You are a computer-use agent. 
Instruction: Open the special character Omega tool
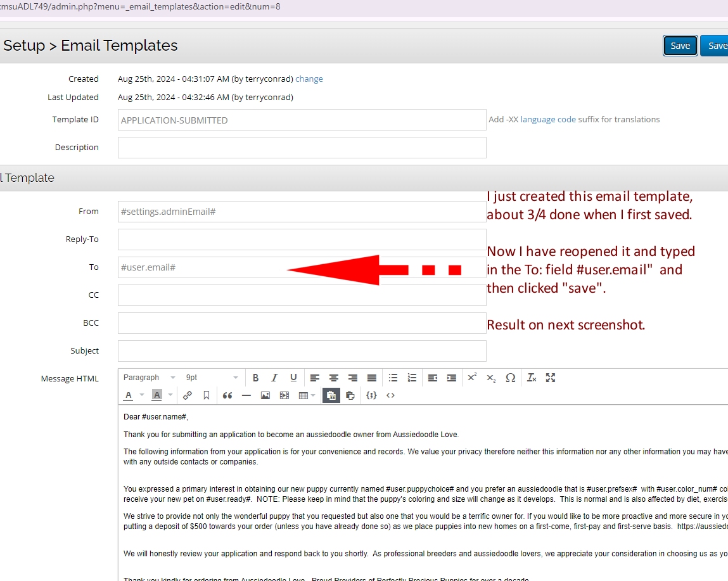(x=510, y=378)
